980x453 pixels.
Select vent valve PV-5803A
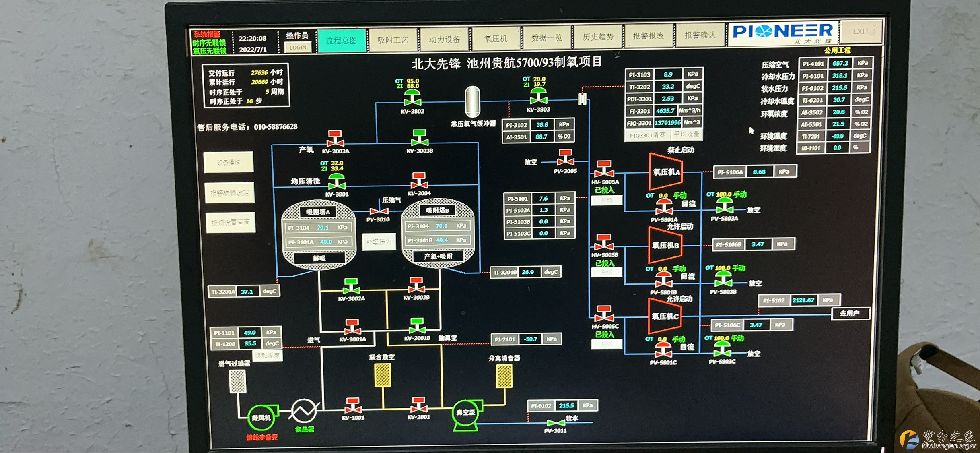point(725,206)
